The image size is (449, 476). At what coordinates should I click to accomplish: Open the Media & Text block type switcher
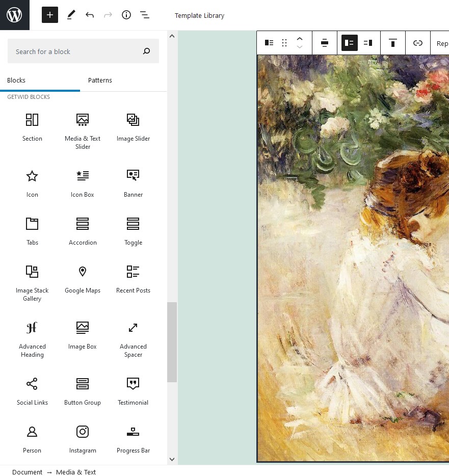pyautogui.click(x=269, y=43)
